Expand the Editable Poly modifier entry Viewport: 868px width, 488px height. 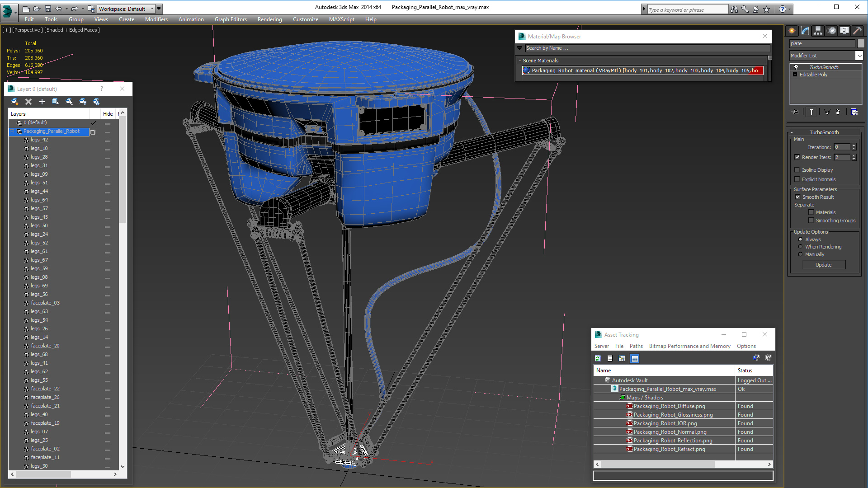[795, 75]
